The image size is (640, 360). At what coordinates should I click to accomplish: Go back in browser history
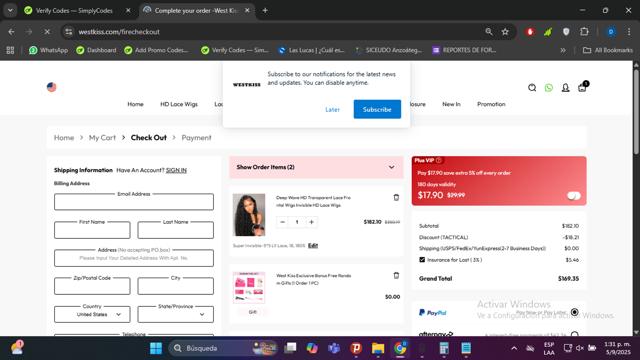11,32
